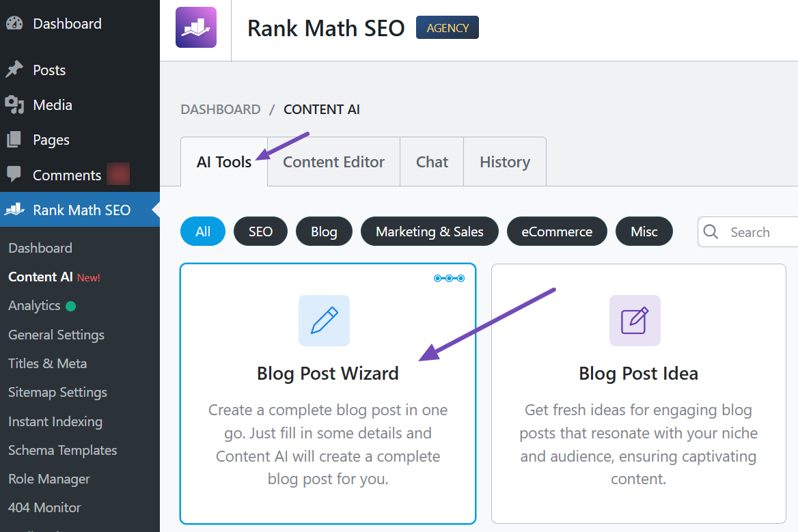Click the Posts pushpin icon
This screenshot has height=532, width=798.
point(14,70)
